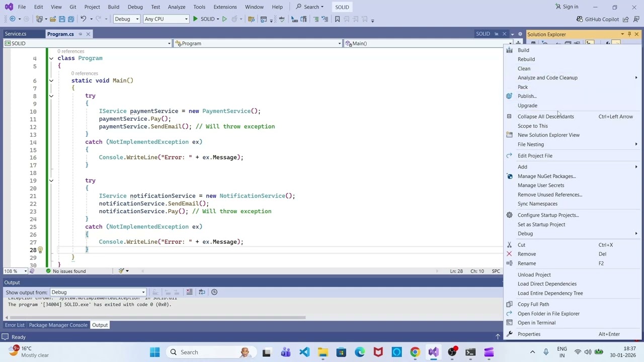Image resolution: width=644 pixels, height=362 pixels.
Task: Click the code cleanup broom icon
Action: pos(121,271)
